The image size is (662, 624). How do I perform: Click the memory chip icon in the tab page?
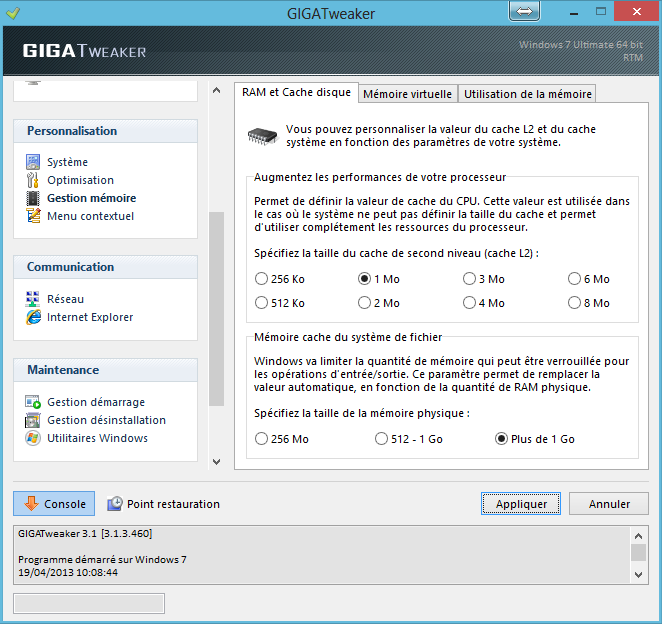[263, 136]
